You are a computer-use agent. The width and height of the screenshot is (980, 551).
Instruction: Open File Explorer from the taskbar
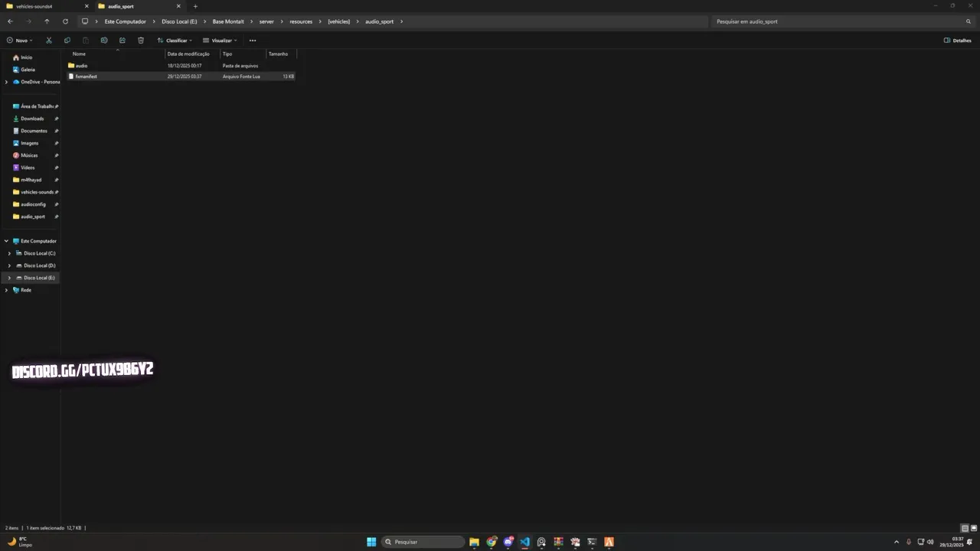474,542
